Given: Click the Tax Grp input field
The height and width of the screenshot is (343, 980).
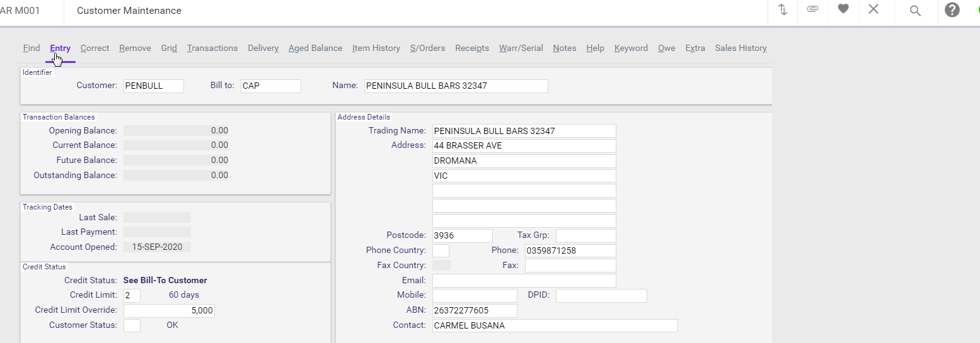Looking at the screenshot, I should [586, 235].
